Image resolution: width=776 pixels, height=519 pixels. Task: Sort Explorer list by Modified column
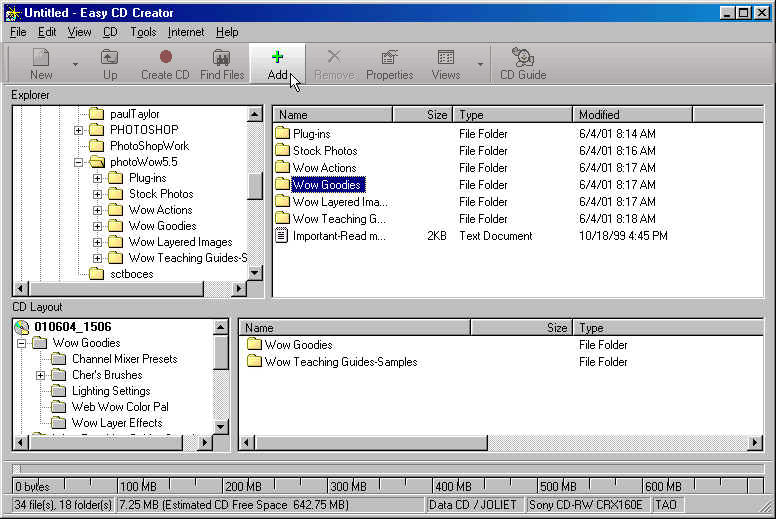tap(632, 115)
